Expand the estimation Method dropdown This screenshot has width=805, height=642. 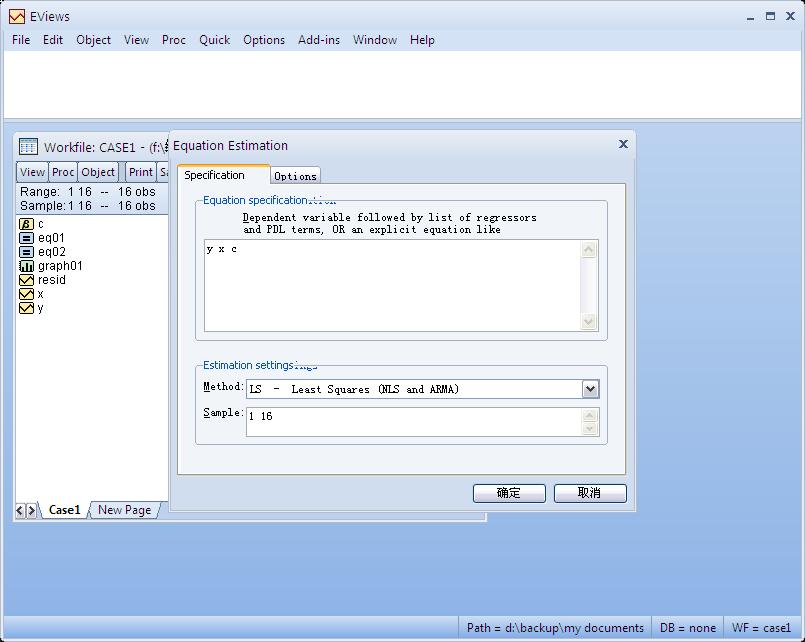pos(590,389)
